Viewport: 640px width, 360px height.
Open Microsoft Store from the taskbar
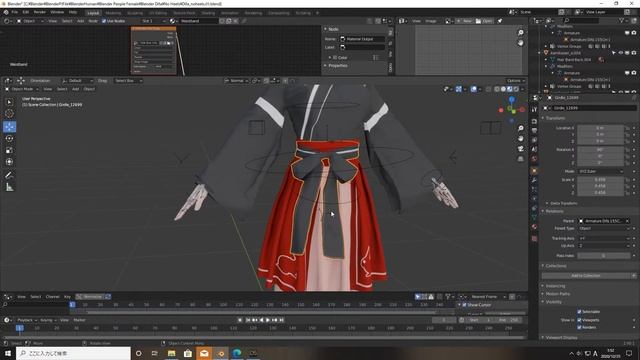[188, 353]
